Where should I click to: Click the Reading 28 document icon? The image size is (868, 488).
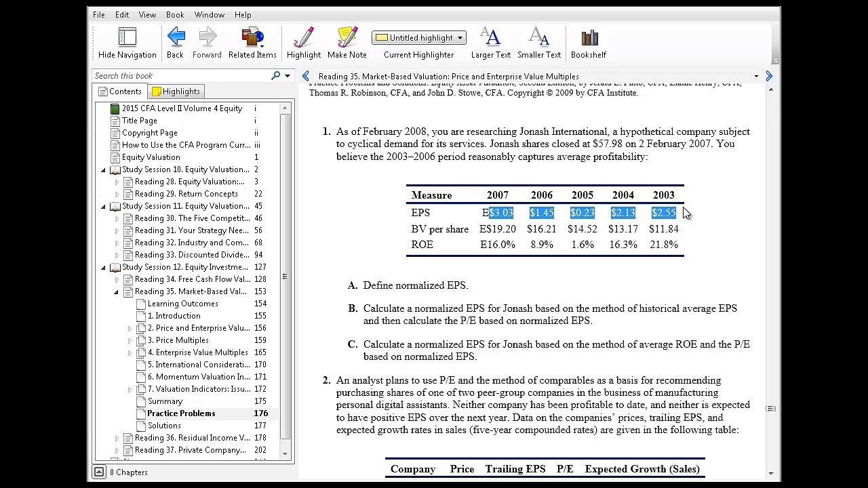click(x=127, y=182)
